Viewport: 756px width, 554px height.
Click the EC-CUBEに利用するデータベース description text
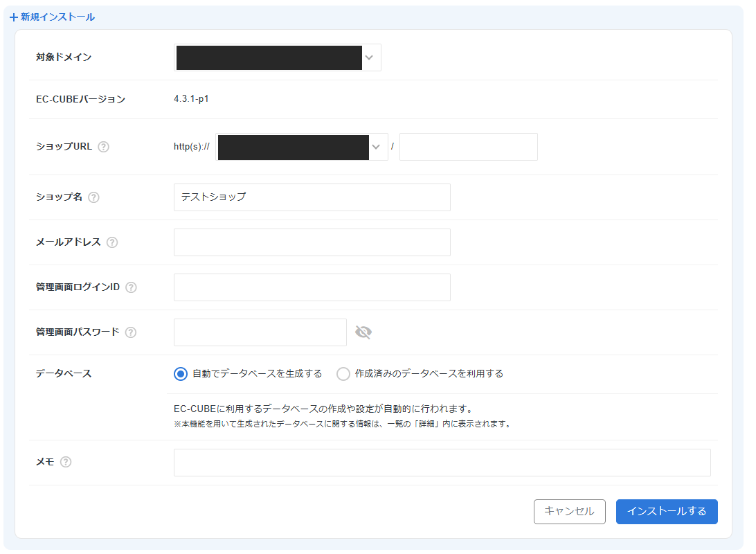[x=324, y=409]
